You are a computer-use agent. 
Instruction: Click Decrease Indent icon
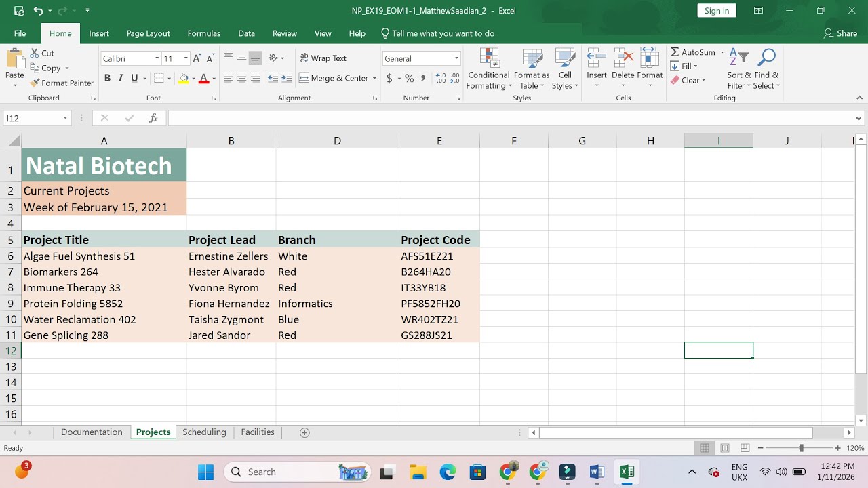pyautogui.click(x=273, y=78)
